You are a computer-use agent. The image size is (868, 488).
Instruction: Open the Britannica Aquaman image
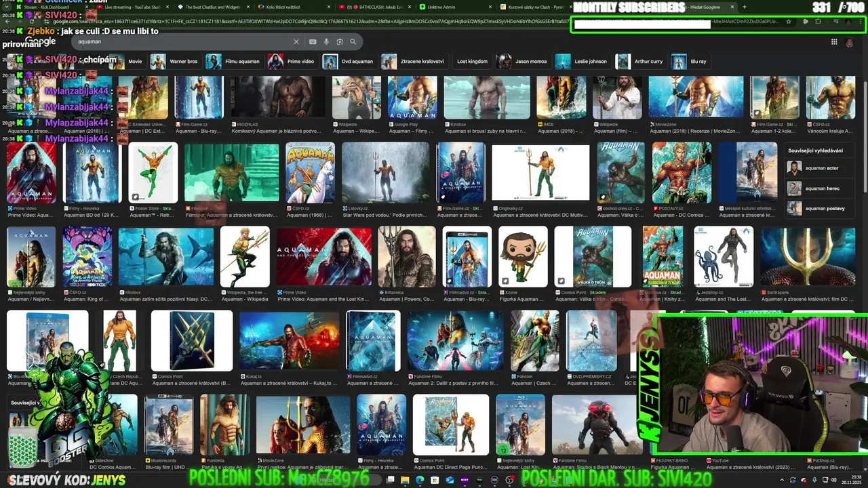407,257
